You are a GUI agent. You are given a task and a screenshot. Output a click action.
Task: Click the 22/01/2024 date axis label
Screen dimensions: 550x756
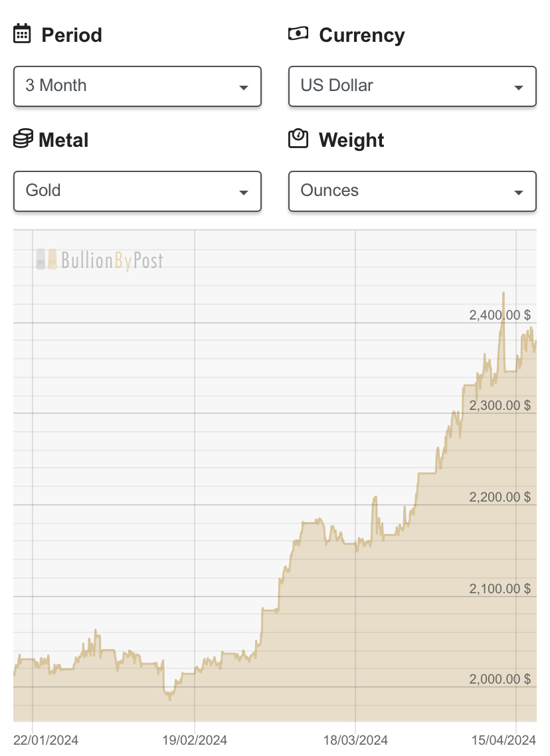pos(46,740)
